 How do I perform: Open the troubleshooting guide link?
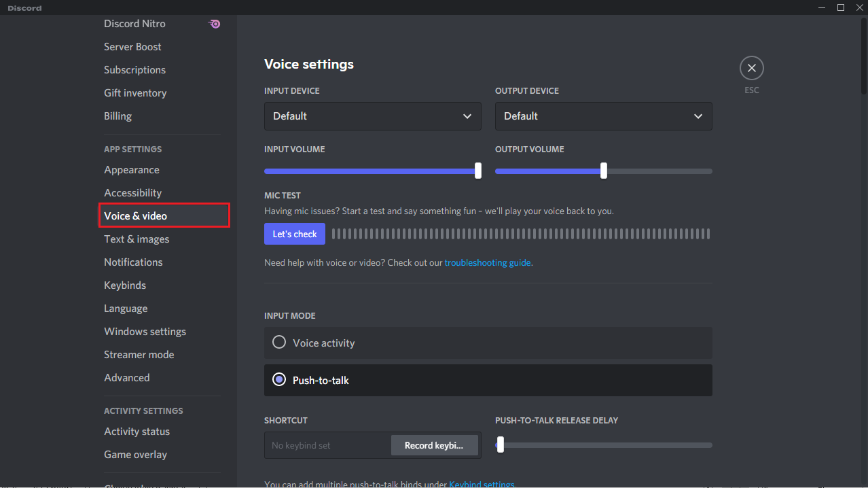(488, 262)
